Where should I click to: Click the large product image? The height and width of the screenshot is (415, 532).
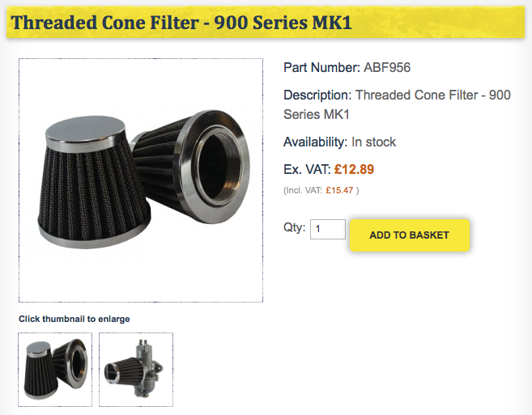point(141,180)
